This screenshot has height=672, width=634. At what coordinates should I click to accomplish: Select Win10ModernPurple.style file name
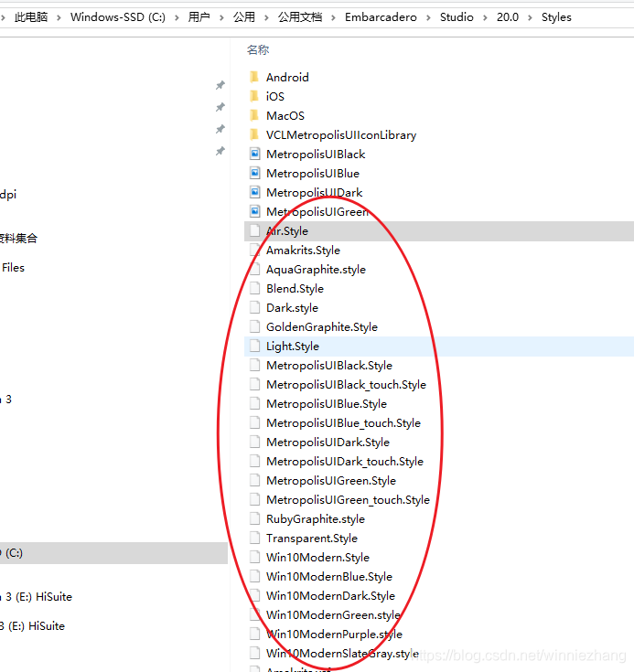click(335, 635)
